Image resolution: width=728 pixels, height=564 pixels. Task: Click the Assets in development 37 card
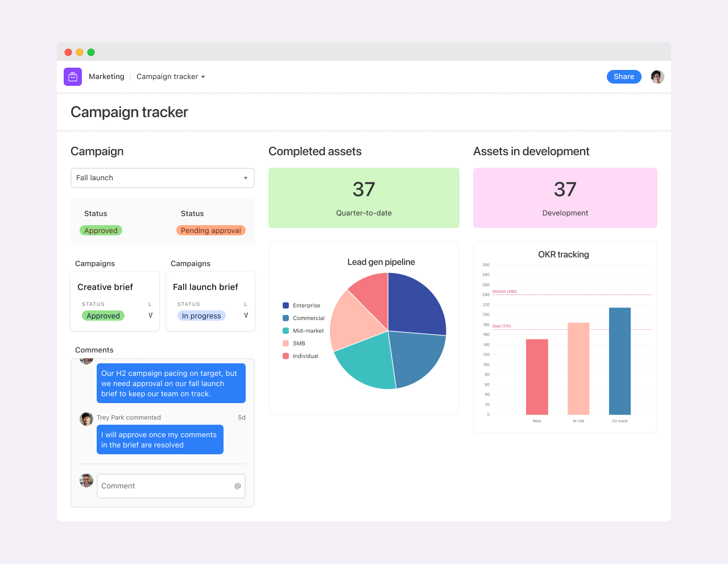pos(565,198)
